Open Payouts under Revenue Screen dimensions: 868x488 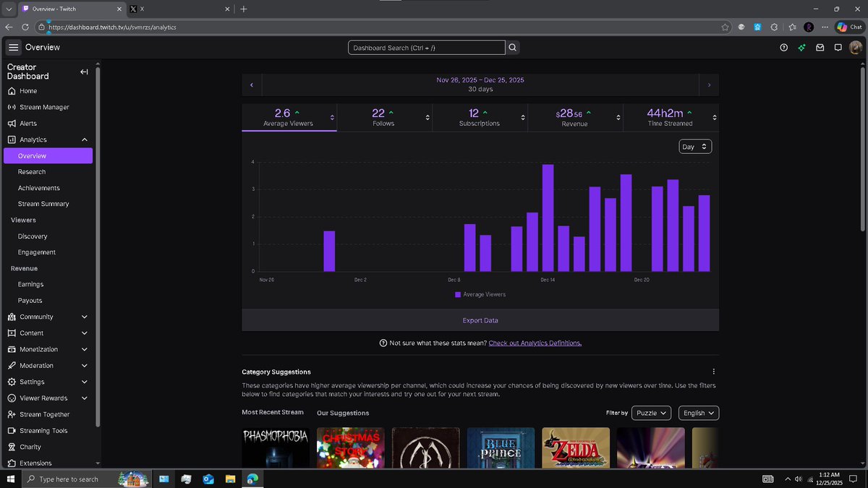click(30, 301)
